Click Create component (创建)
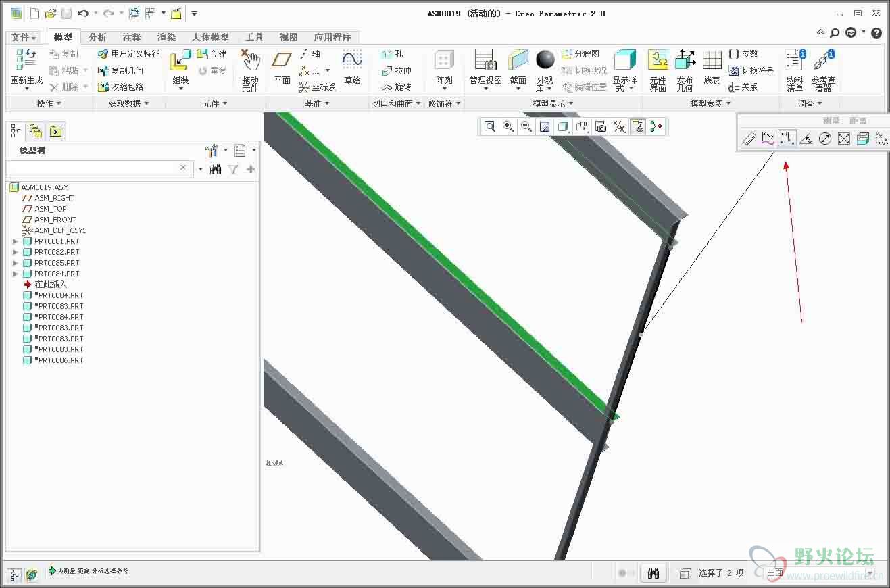890x588 pixels. [x=212, y=54]
